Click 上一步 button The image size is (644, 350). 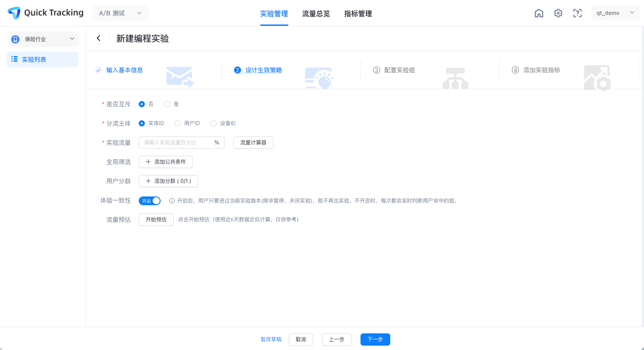pyautogui.click(x=337, y=339)
